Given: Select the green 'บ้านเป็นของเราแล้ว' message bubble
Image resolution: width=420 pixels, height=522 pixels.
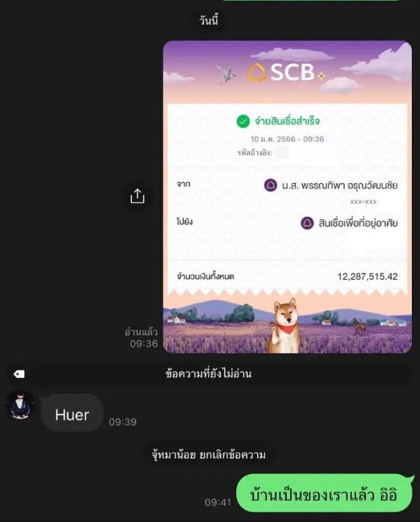Looking at the screenshot, I should pyautogui.click(x=324, y=493).
